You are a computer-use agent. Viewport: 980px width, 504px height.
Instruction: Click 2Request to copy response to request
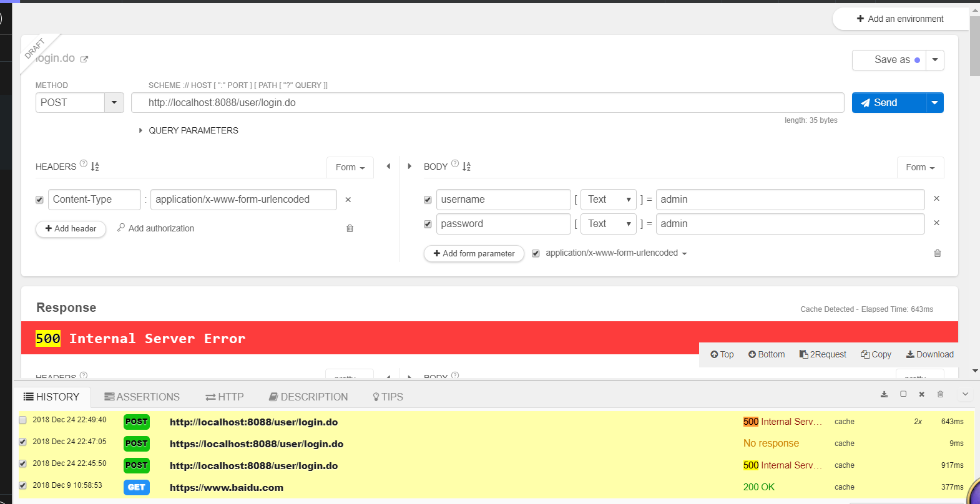tap(823, 354)
